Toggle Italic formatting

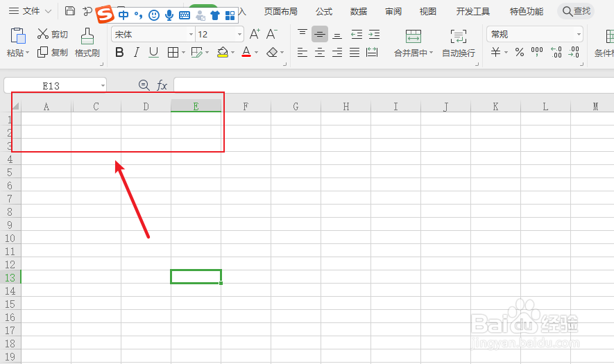point(136,52)
